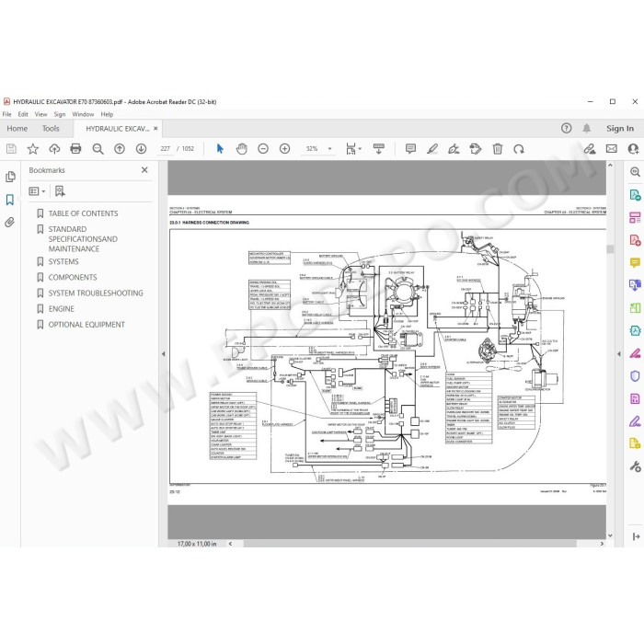
Task: Switch to the Home tab
Action: tap(17, 129)
